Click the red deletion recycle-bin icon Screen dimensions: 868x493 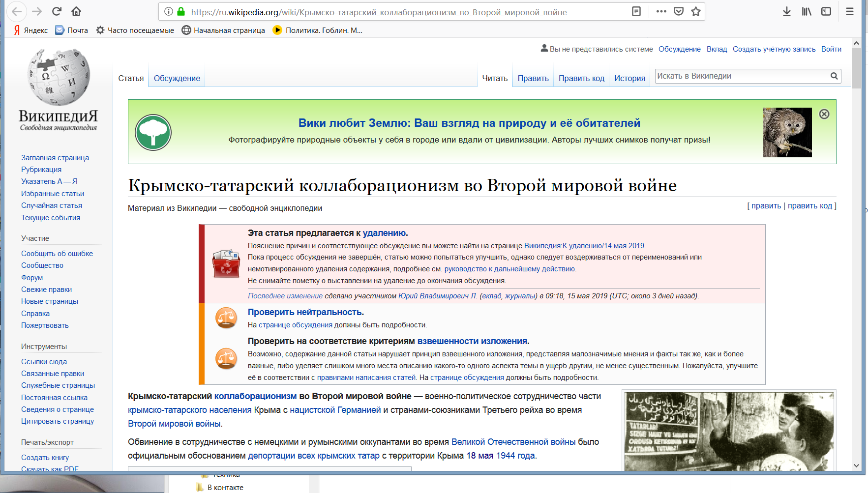(226, 263)
